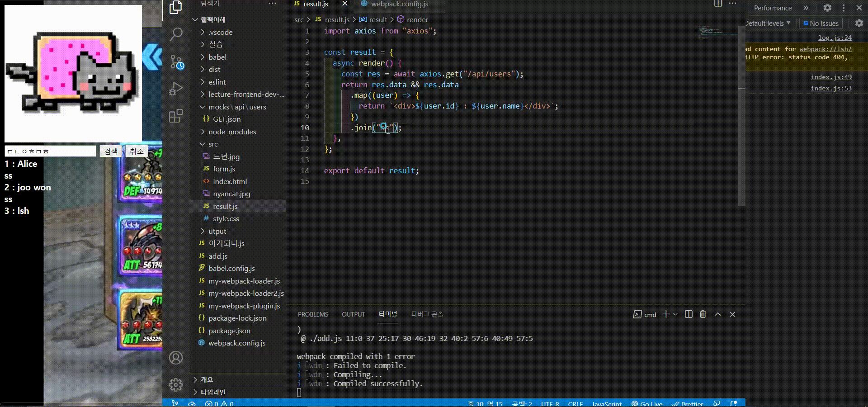Split the terminal using the panel icon
868x407 pixels.
(689, 314)
